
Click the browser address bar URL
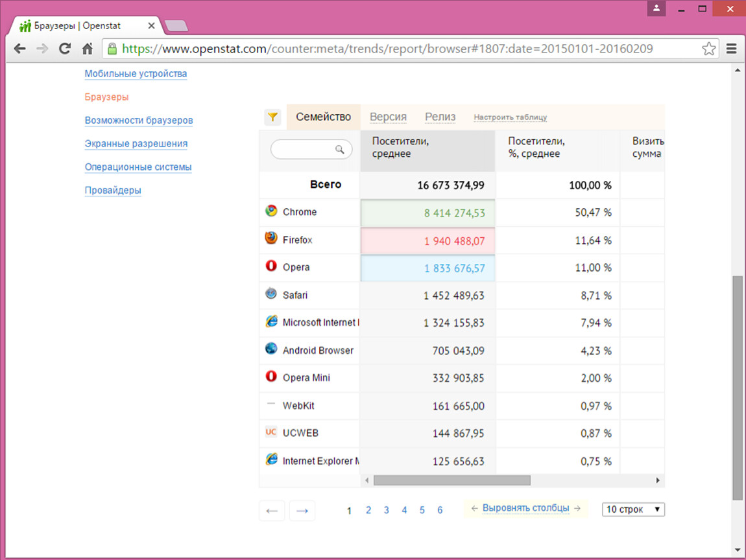(x=387, y=49)
